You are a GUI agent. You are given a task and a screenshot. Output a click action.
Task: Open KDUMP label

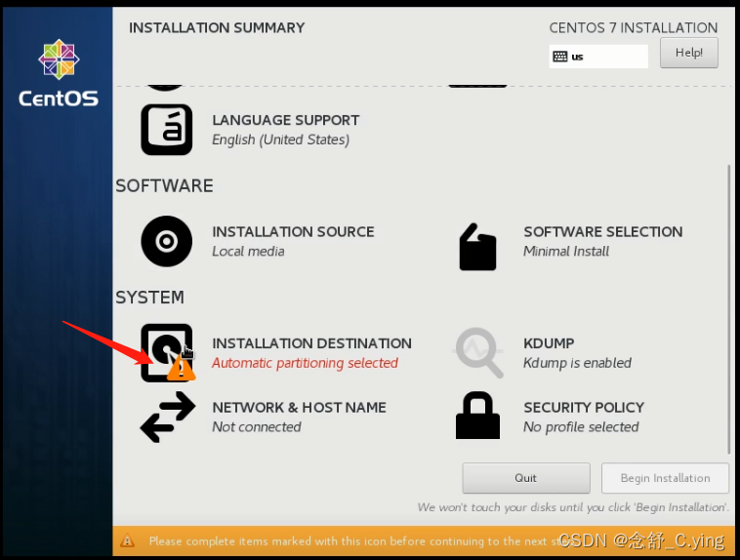coord(549,343)
